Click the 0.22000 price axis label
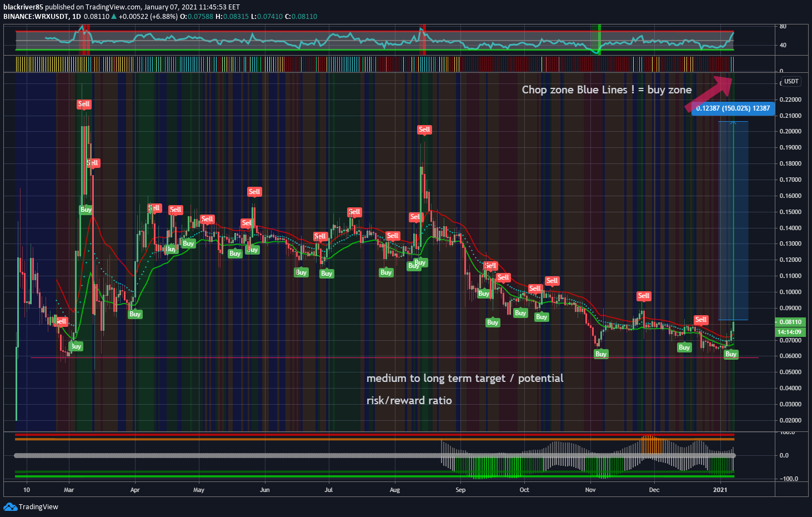Image resolution: width=812 pixels, height=517 pixels. (790, 100)
